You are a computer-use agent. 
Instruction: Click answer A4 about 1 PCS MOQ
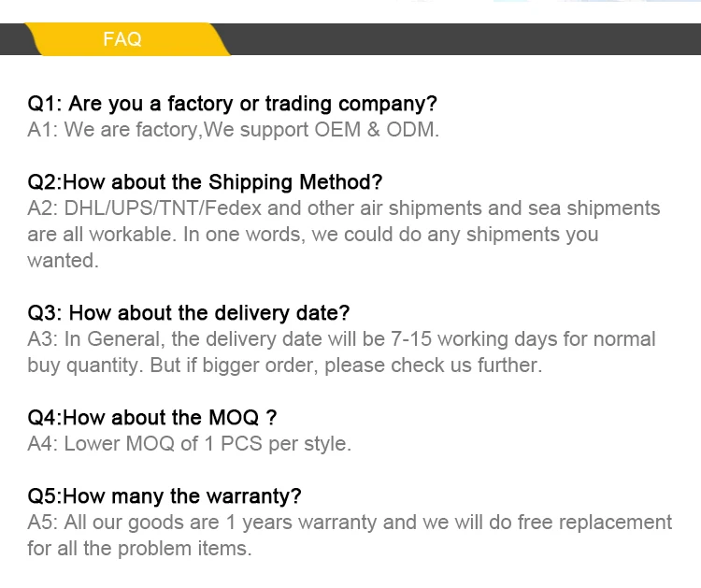point(189,444)
